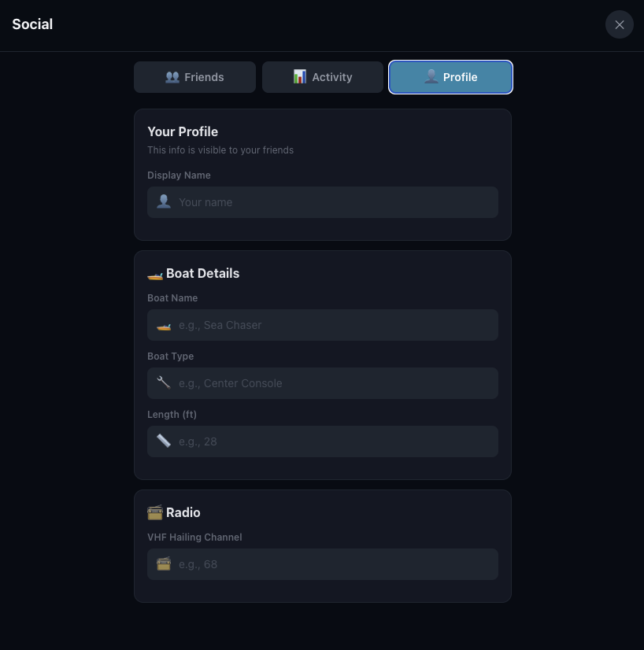The width and height of the screenshot is (644, 650).
Task: Switch to the Friends tab
Action: [194, 76]
